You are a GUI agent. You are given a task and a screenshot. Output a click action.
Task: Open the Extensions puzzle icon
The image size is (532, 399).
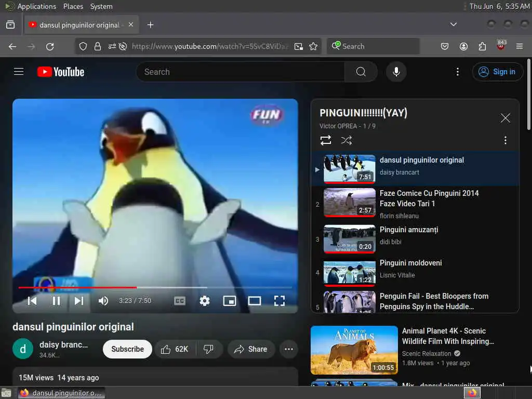pos(482,46)
